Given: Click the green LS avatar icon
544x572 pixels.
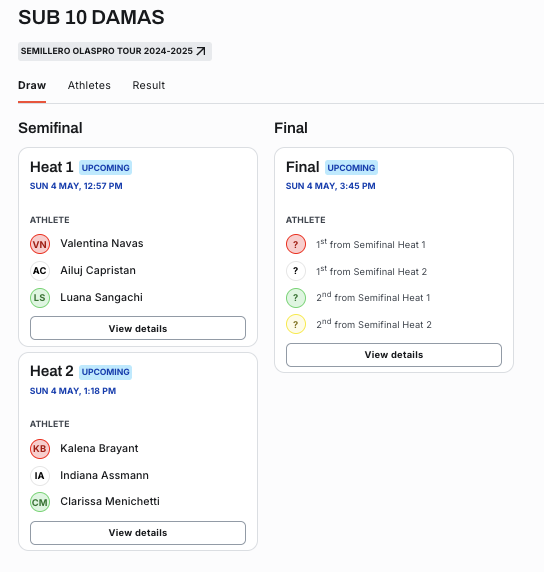Looking at the screenshot, I should click(40, 298).
